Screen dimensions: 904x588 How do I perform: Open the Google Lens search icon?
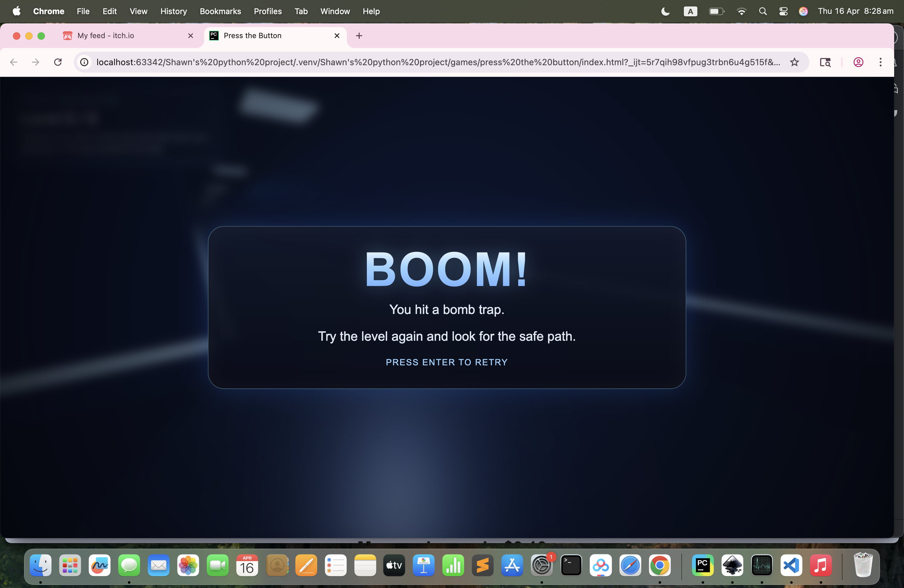pyautogui.click(x=825, y=62)
